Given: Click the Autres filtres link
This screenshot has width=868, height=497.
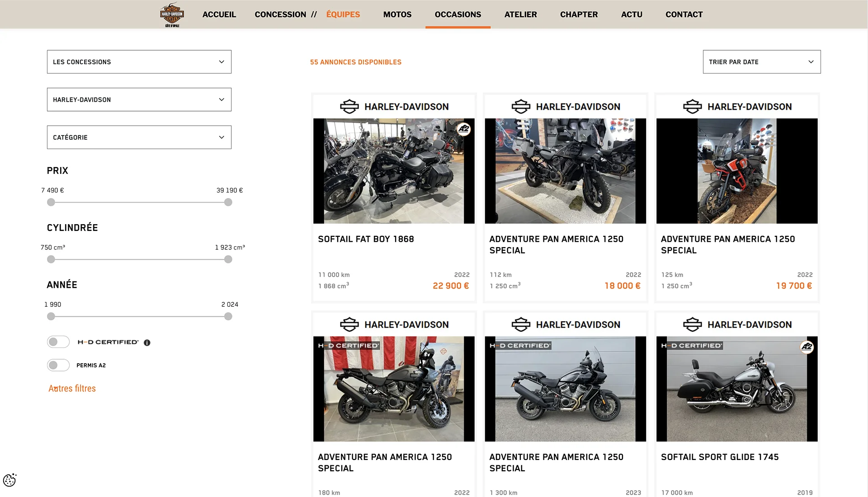Looking at the screenshot, I should click(x=72, y=389).
